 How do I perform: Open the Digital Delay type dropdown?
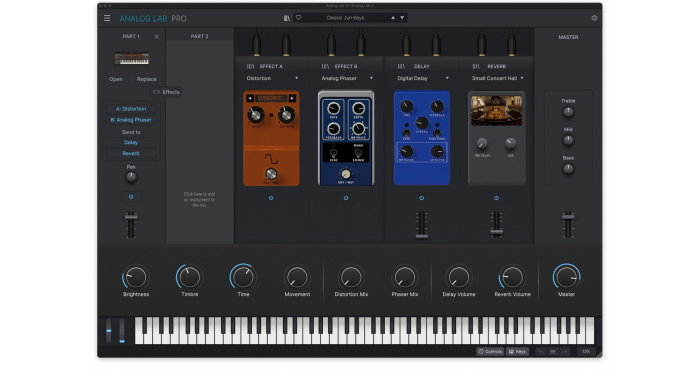[422, 78]
